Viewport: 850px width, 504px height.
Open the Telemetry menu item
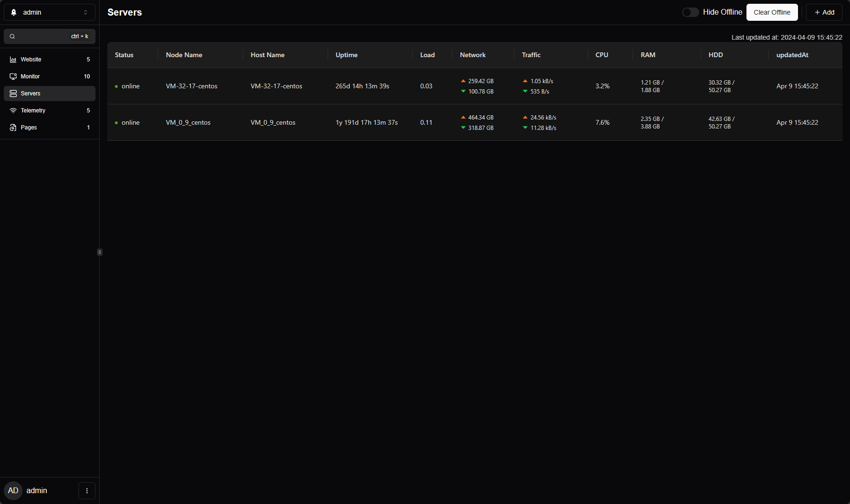[x=50, y=111]
